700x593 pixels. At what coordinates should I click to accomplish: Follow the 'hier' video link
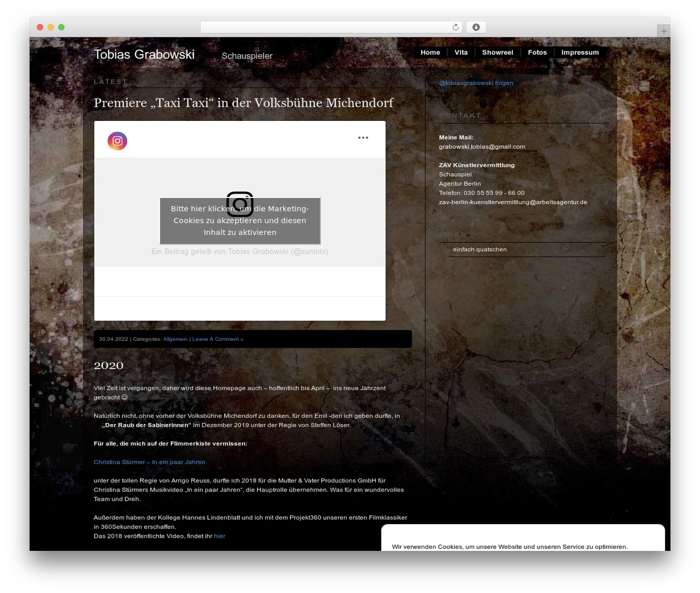pos(219,536)
